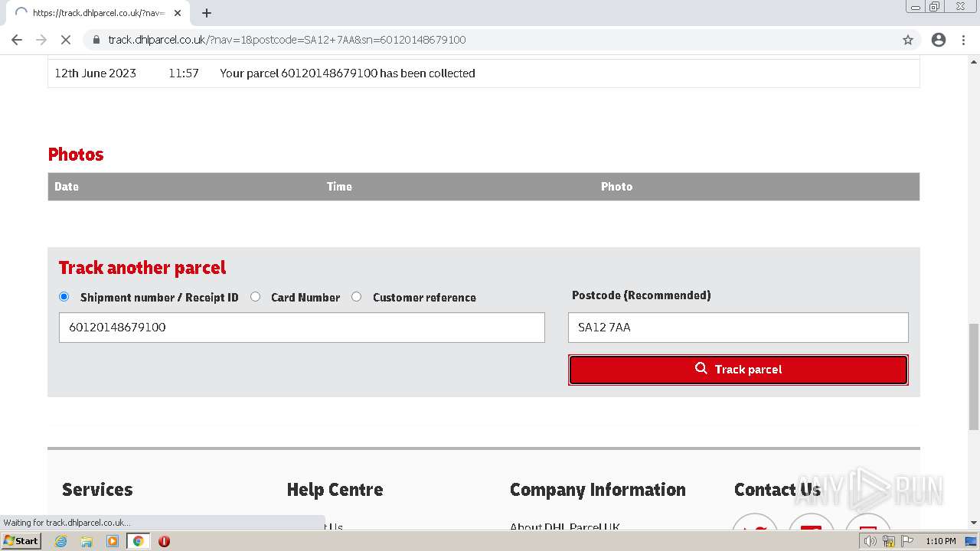Click the 11:57 time cell
The image size is (980, 551).
point(184,73)
